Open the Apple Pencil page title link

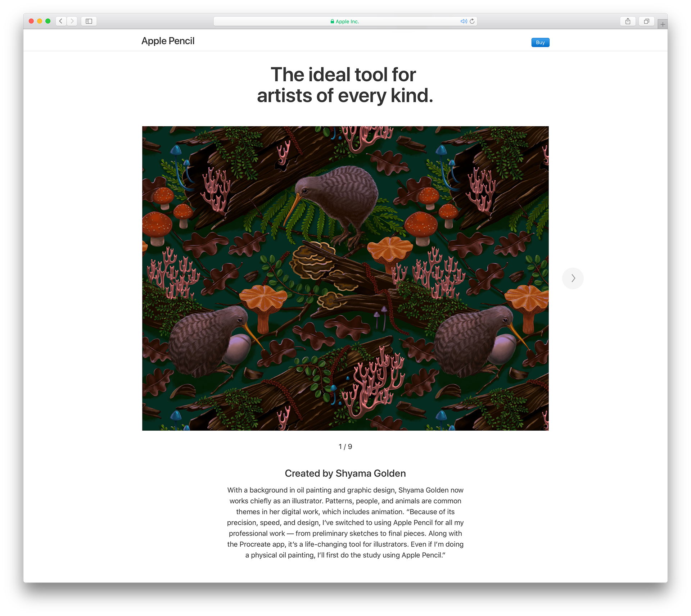tap(168, 41)
